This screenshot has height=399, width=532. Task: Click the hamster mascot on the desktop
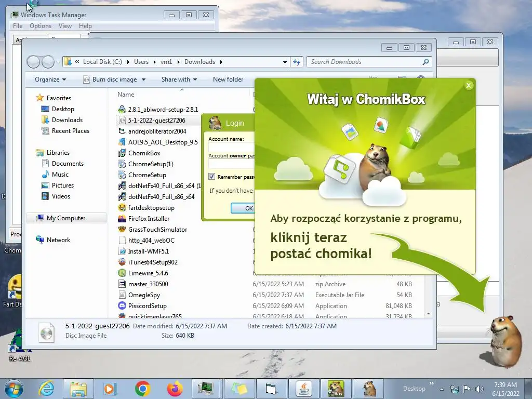pos(506,341)
